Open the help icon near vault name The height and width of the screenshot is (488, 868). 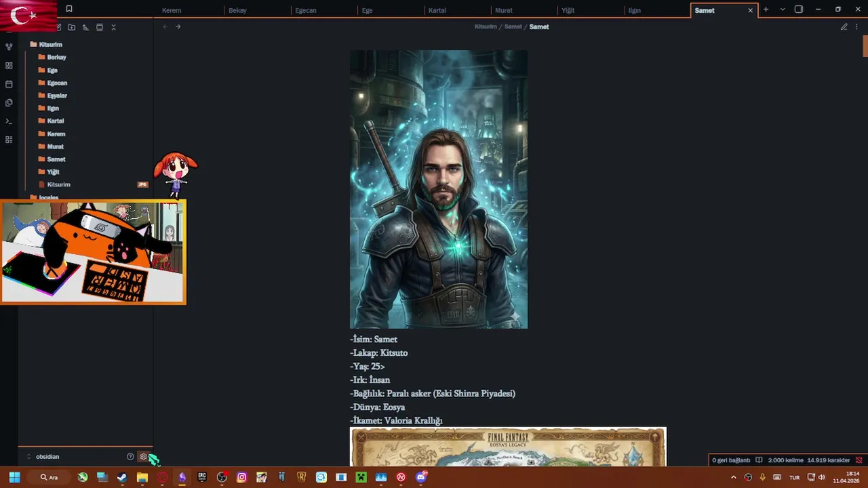pos(130,457)
